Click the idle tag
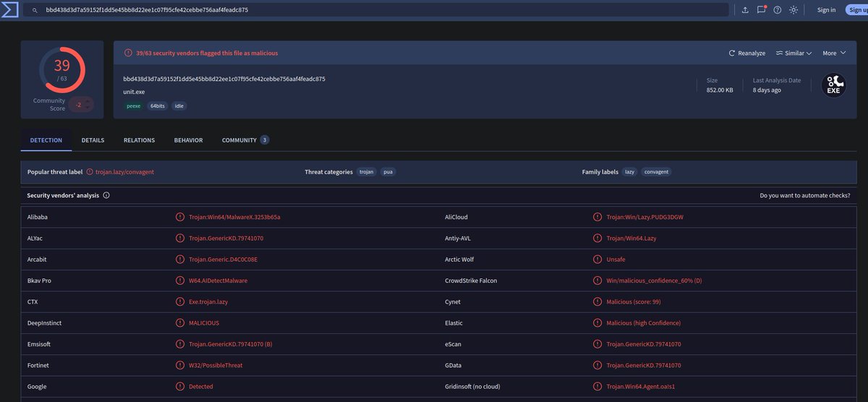 [179, 106]
